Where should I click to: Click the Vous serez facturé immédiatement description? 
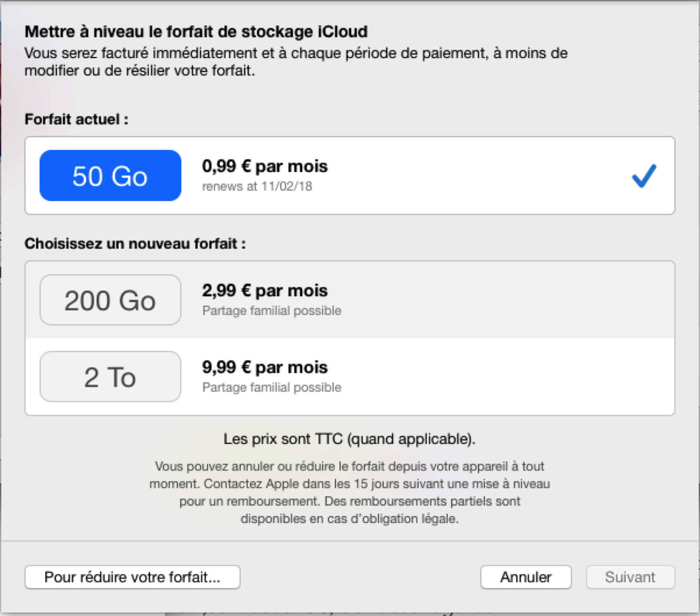click(296, 62)
